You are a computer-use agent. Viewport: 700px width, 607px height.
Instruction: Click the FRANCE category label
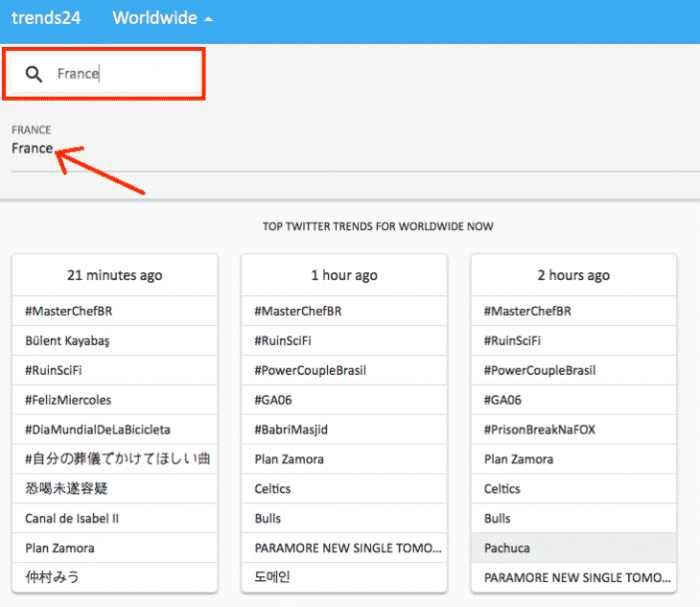pos(32,129)
